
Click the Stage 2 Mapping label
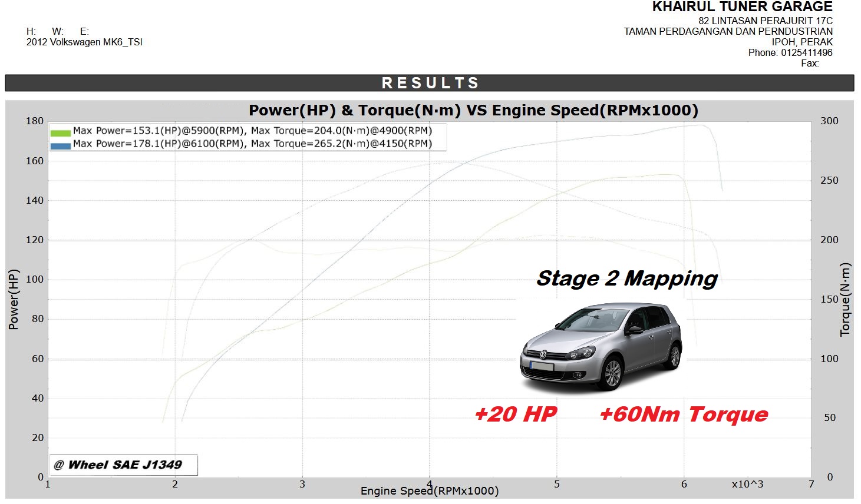pos(626,279)
